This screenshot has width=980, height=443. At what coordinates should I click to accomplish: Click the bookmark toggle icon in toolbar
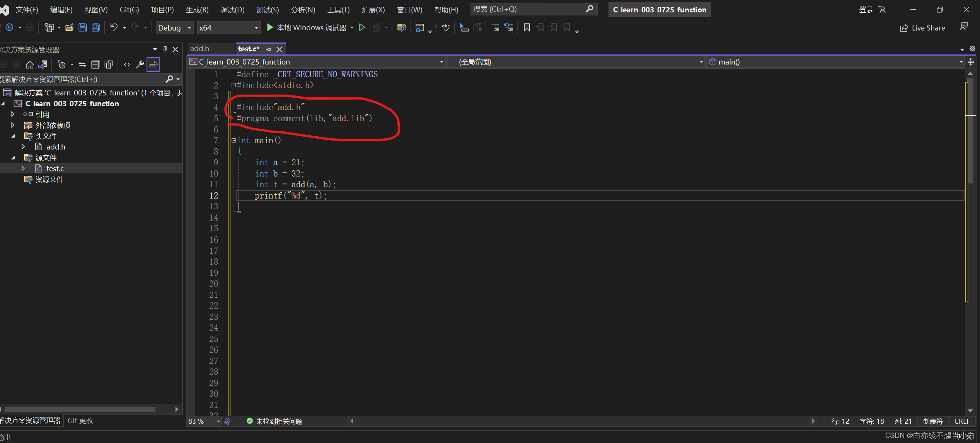click(527, 27)
